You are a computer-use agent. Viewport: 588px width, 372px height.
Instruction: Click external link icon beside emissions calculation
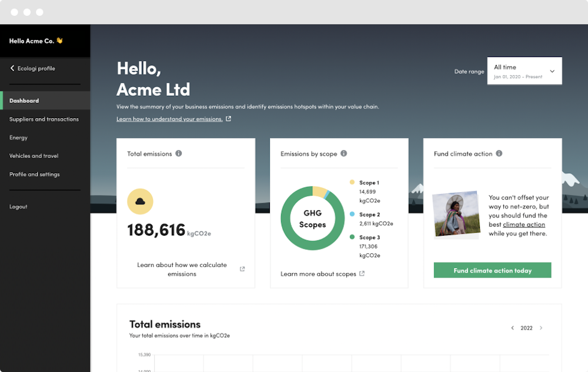click(x=242, y=269)
